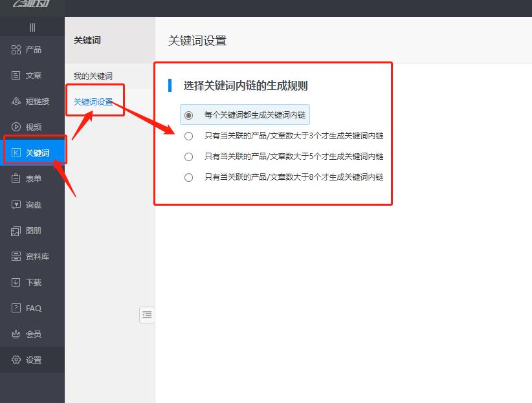532x403 pixels.
Task: Open the 询盘 inquiry chat icon
Action: [x=16, y=205]
